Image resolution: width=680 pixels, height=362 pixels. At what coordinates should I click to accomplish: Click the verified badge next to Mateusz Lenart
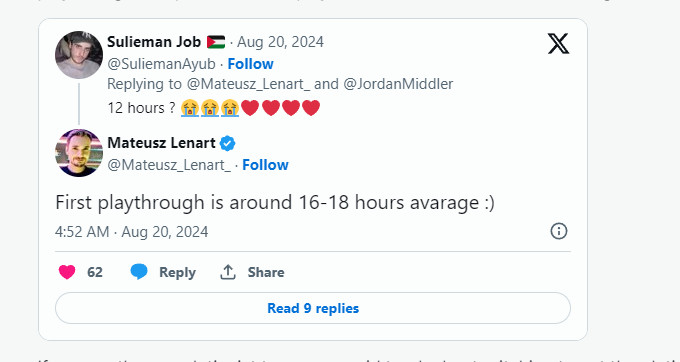227,143
